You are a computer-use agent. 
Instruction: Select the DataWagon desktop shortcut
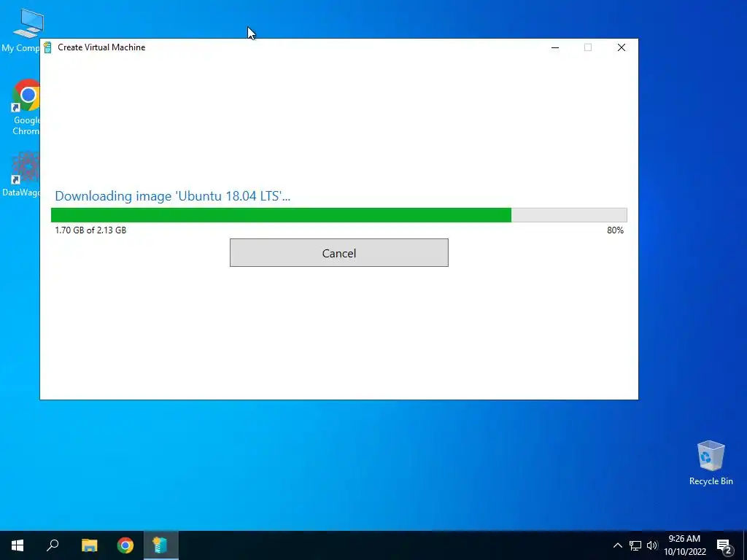click(x=23, y=174)
